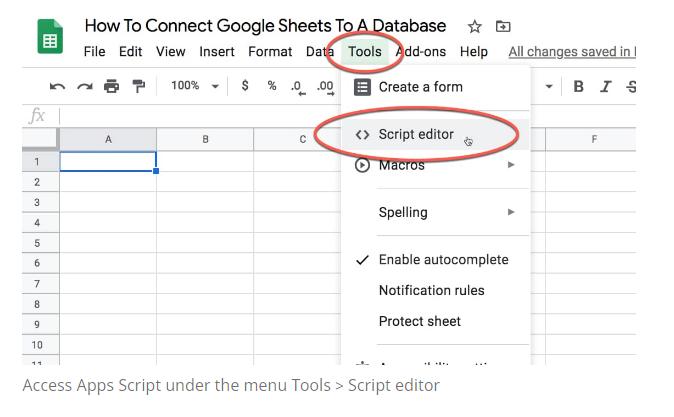
Task: Click the print icon
Action: tap(112, 87)
